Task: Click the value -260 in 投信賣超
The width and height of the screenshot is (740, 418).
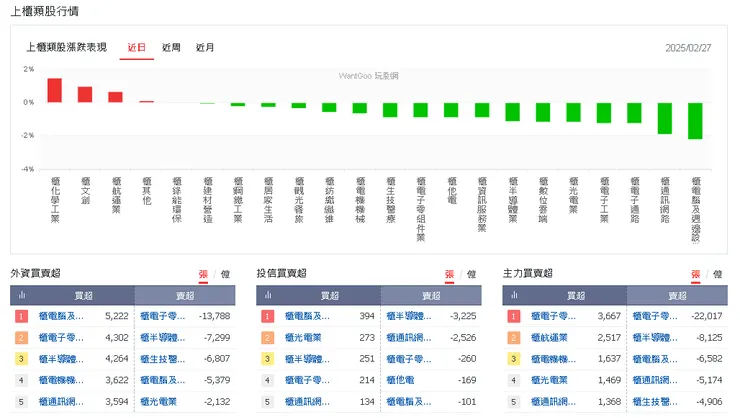Action: 467,359
